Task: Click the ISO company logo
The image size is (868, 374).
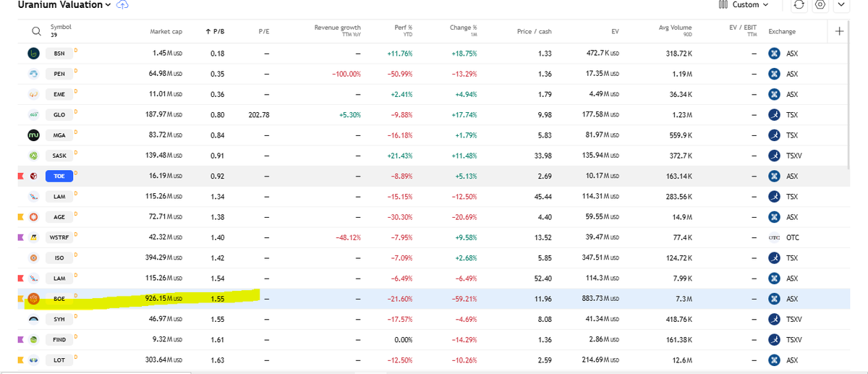Action: (33, 258)
